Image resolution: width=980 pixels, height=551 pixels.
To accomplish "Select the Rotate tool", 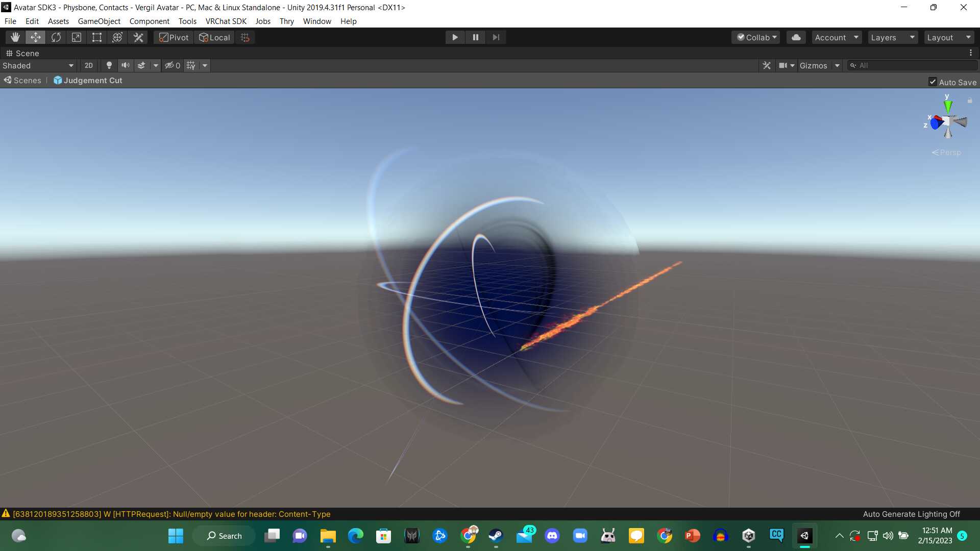I will [x=56, y=37].
